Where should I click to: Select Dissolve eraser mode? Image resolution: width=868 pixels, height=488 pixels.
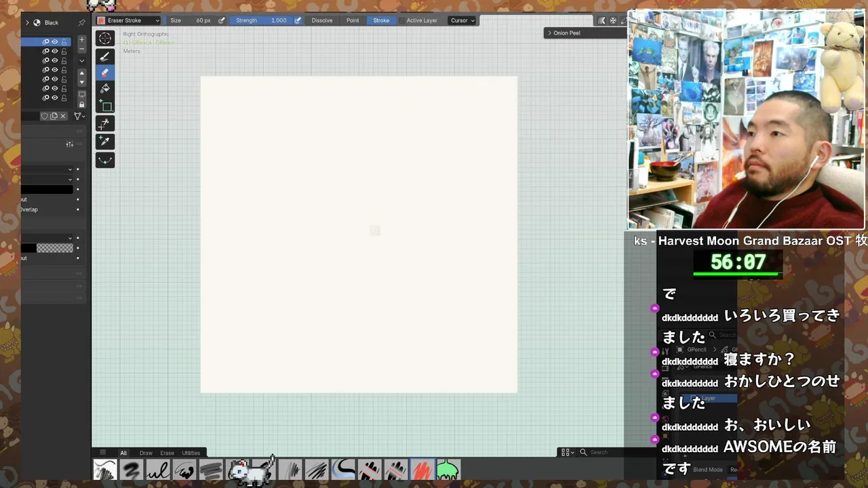(322, 20)
